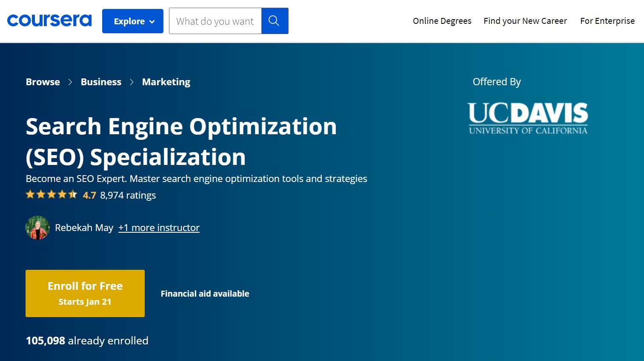Open the Financial aid available link
644x361 pixels.
click(x=205, y=293)
